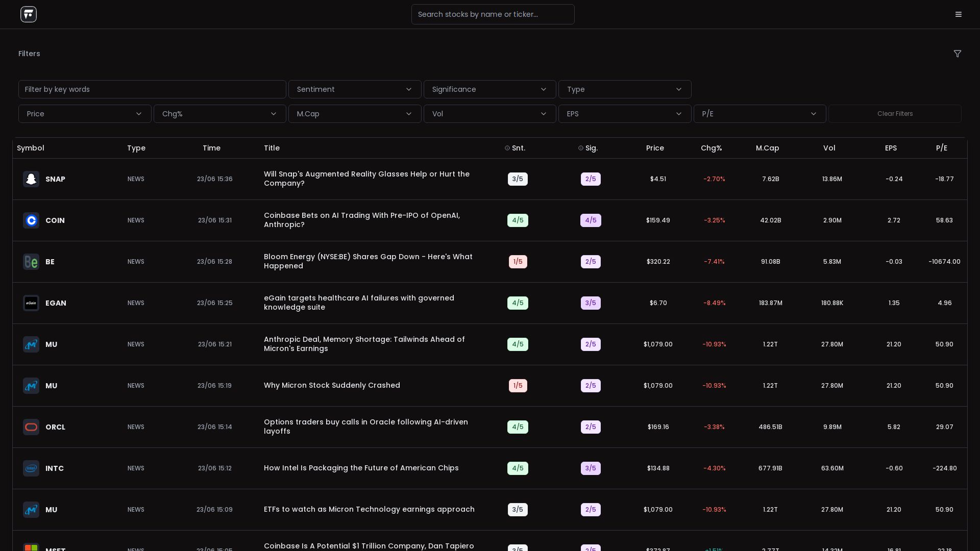The image size is (980, 551).
Task: Toggle the filter funnel icon
Action: [x=958, y=54]
